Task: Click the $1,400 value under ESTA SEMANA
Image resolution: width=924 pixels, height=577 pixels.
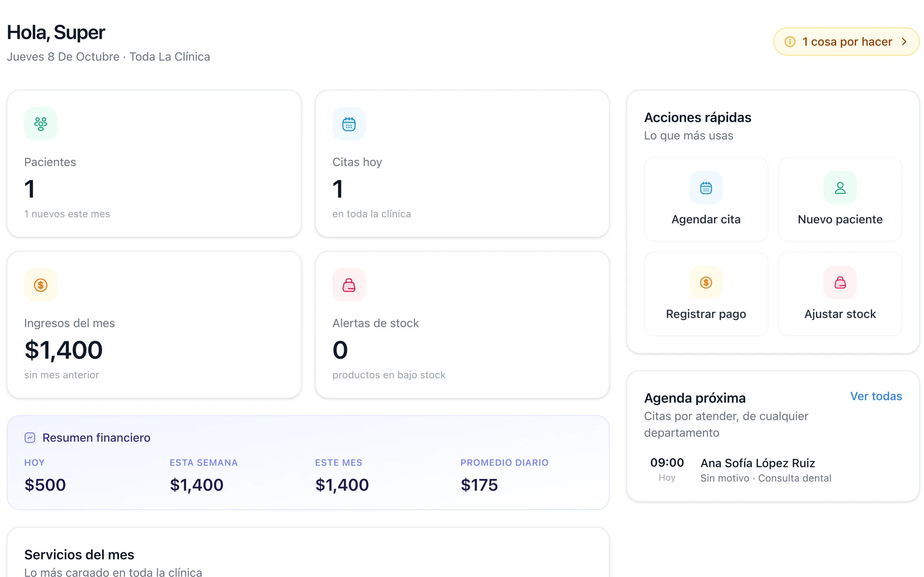Action: [x=196, y=485]
